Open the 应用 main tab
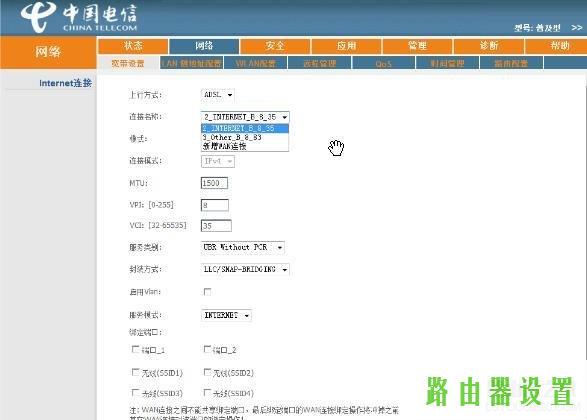Viewport: 587px width, 420px height. (346, 46)
